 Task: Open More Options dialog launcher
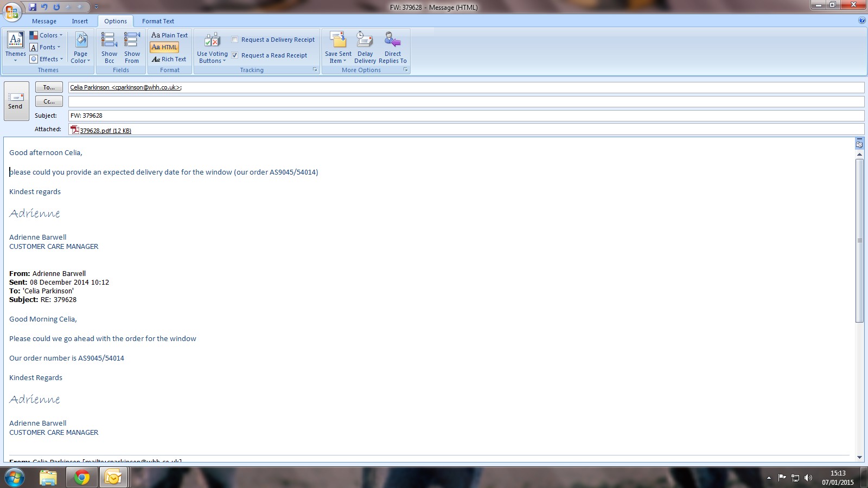405,70
